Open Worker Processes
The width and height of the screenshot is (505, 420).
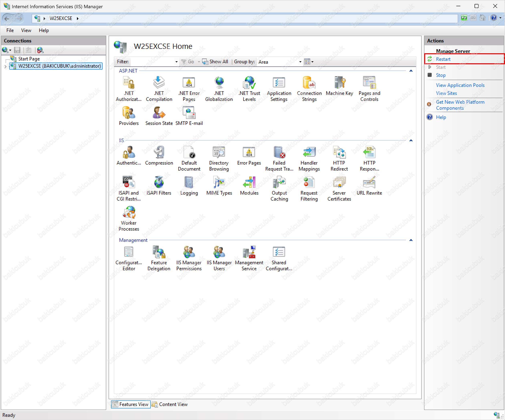(129, 218)
